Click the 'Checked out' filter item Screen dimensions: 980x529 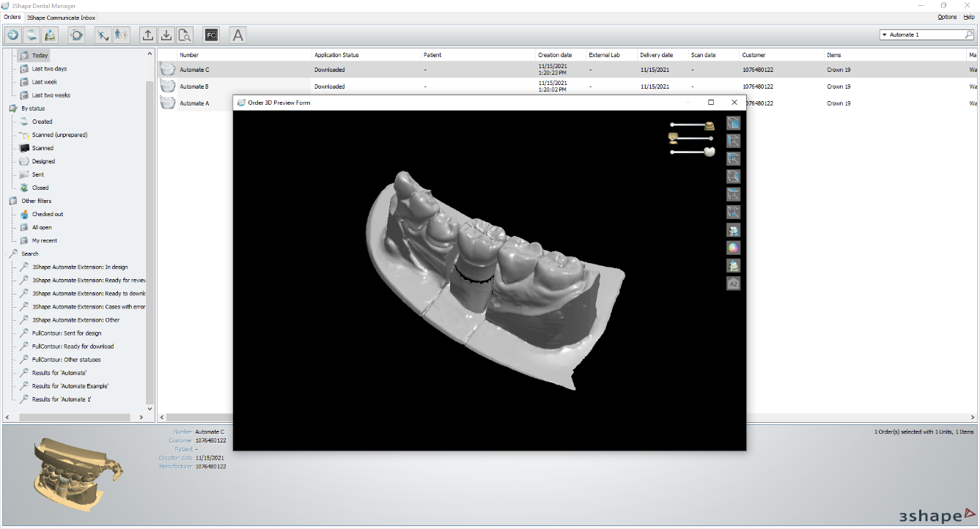tap(48, 214)
